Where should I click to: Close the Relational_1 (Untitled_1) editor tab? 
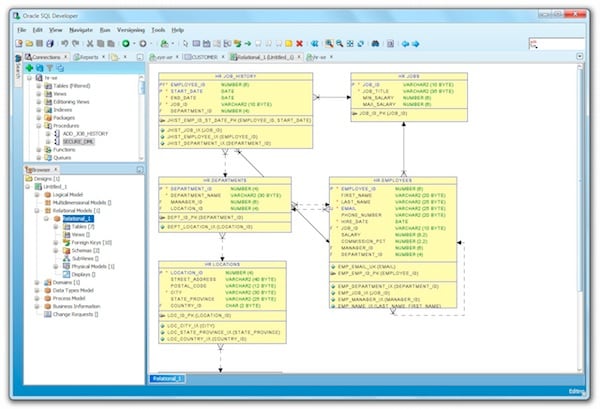[299, 57]
